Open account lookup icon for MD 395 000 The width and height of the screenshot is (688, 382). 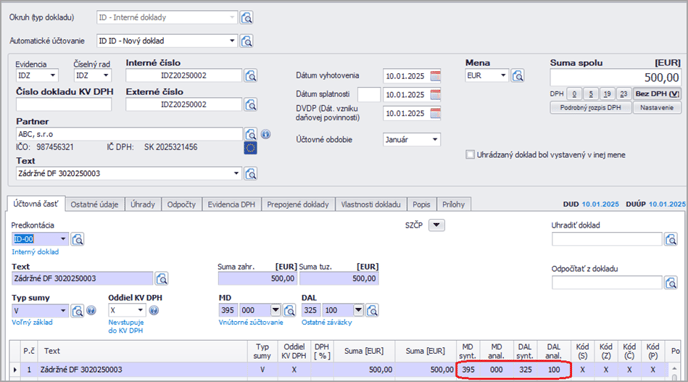(289, 311)
